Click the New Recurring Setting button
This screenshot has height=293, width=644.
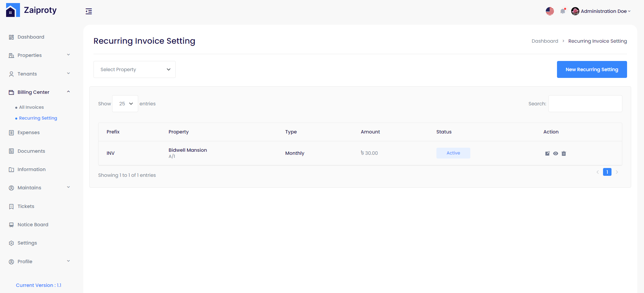coord(592,69)
